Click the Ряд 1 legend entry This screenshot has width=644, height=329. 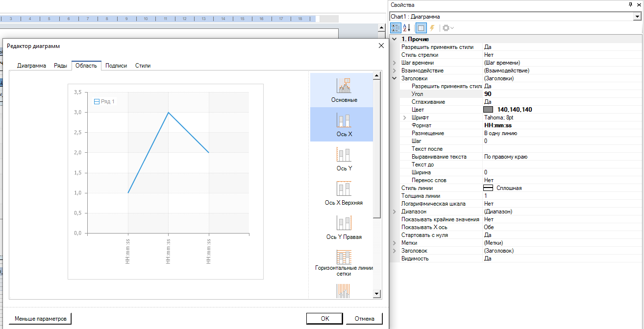[104, 101]
